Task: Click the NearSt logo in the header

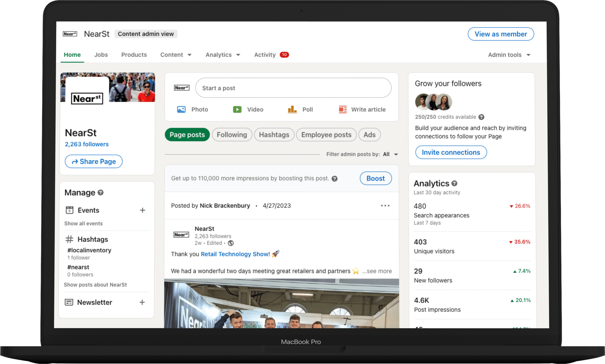Action: pos(70,34)
